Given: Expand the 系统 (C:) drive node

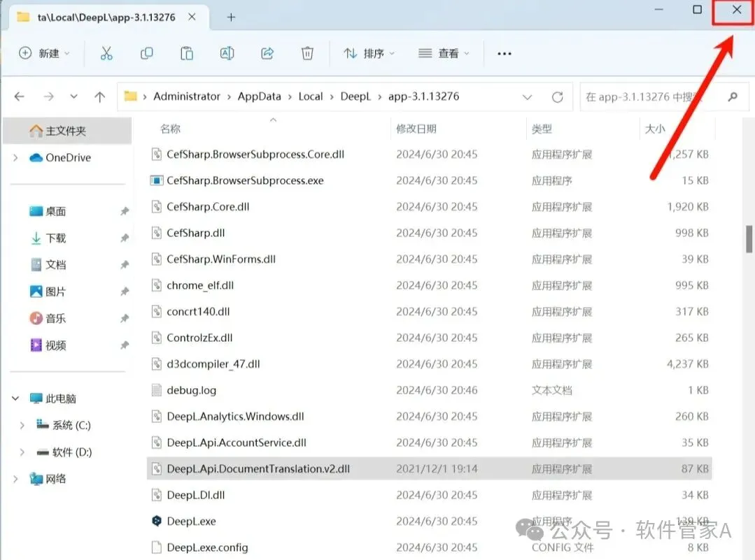Looking at the screenshot, I should point(22,425).
